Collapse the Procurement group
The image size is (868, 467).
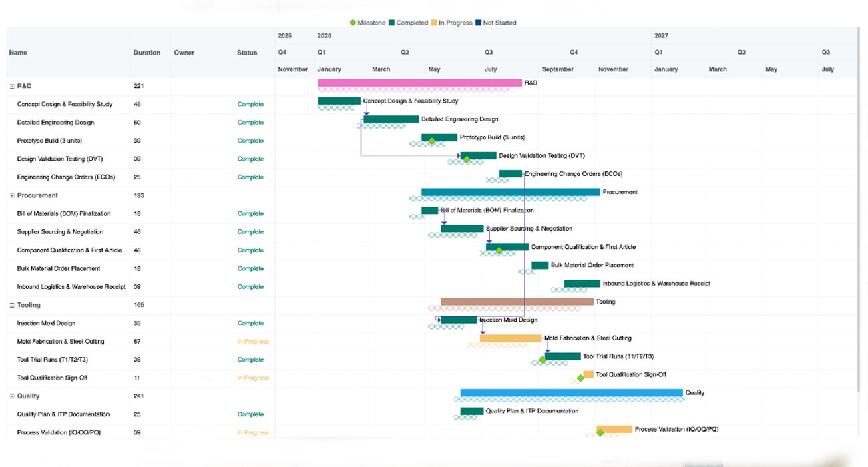pyautogui.click(x=12, y=195)
